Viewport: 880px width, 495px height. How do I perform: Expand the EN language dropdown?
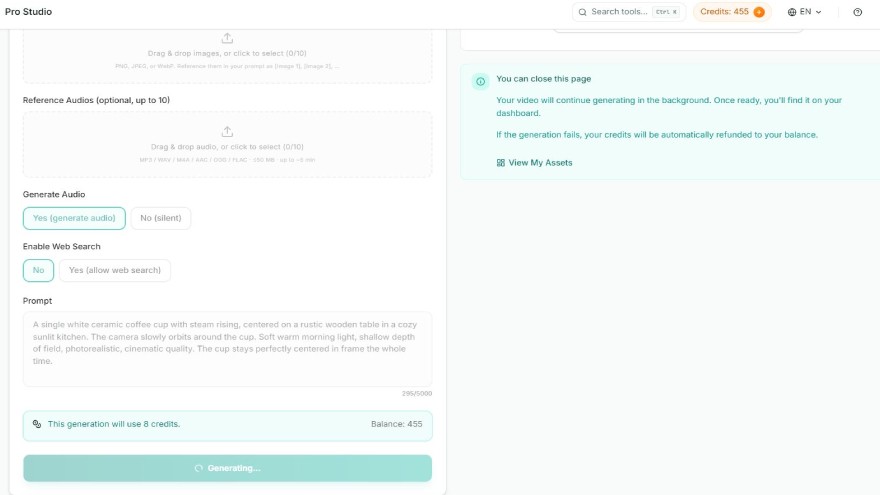point(805,12)
